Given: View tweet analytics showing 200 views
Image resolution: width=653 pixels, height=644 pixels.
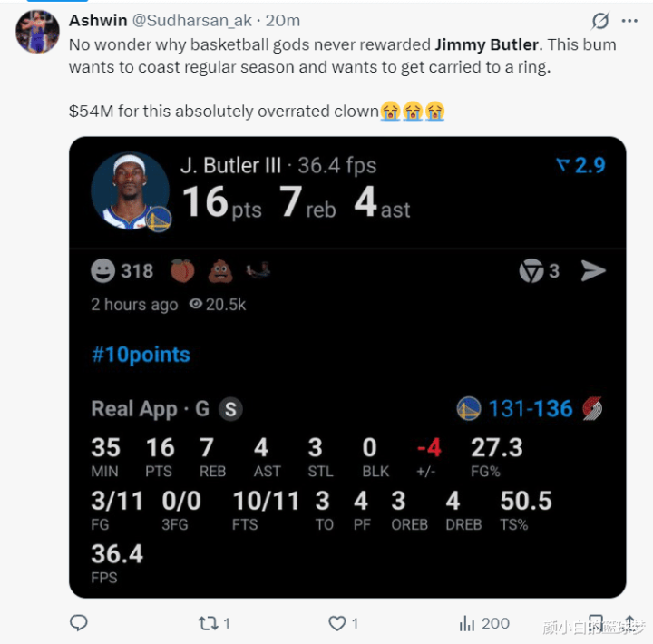Looking at the screenshot, I should (483, 623).
